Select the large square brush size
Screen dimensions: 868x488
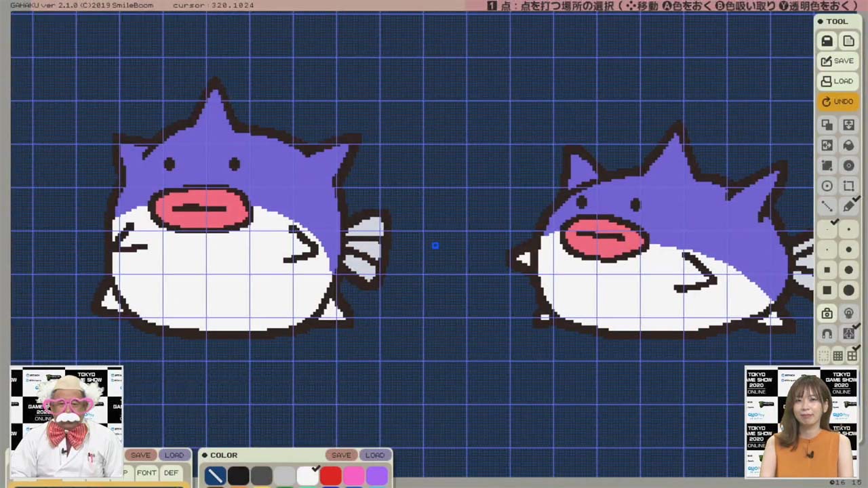pyautogui.click(x=827, y=290)
